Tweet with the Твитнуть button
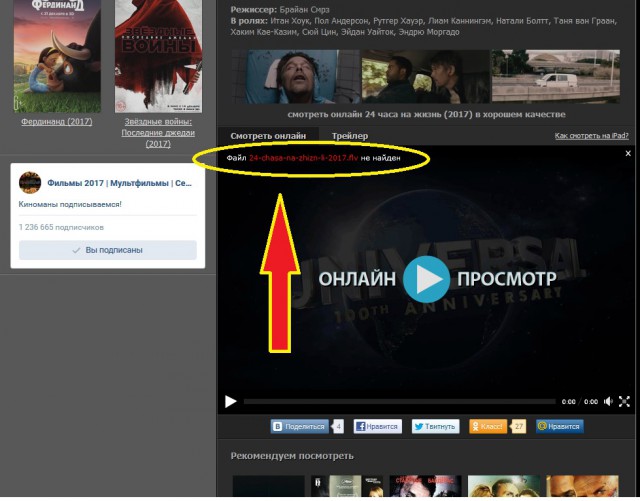Image resolution: width=640 pixels, height=501 pixels. click(x=436, y=426)
